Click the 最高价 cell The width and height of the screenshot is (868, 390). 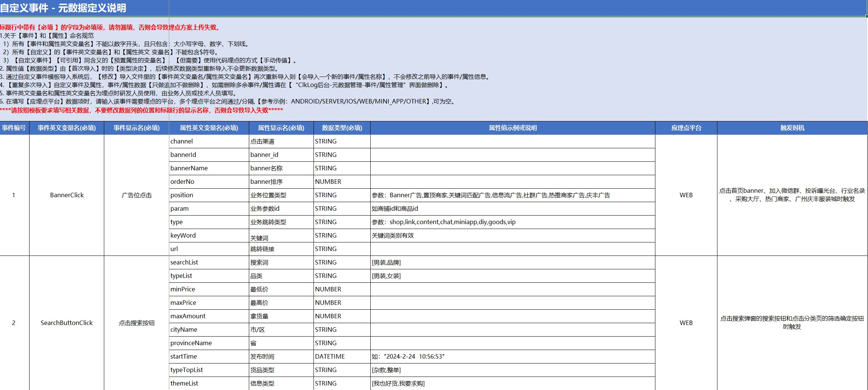281,303
